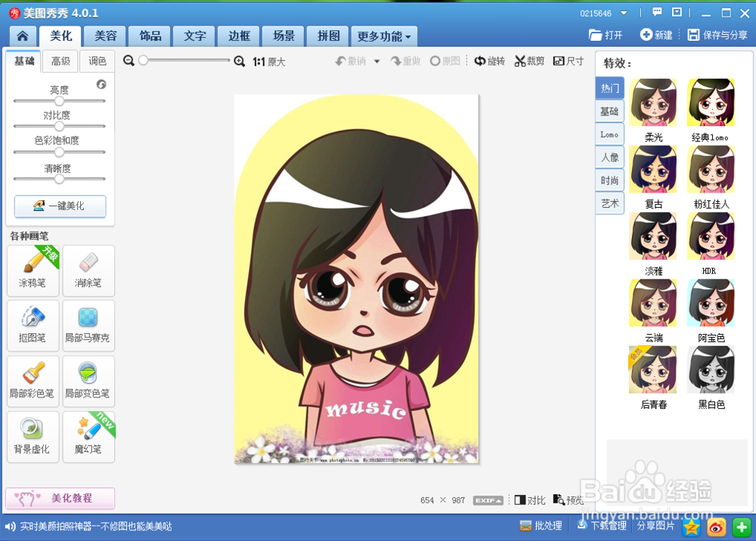This screenshot has width=756, height=541.
Task: Open the 尺寸 resize tool
Action: pos(569,61)
